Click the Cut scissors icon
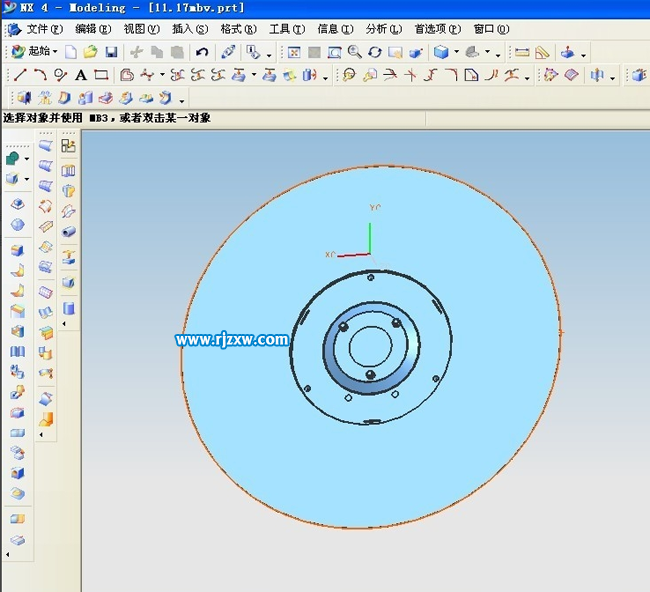 [136, 52]
